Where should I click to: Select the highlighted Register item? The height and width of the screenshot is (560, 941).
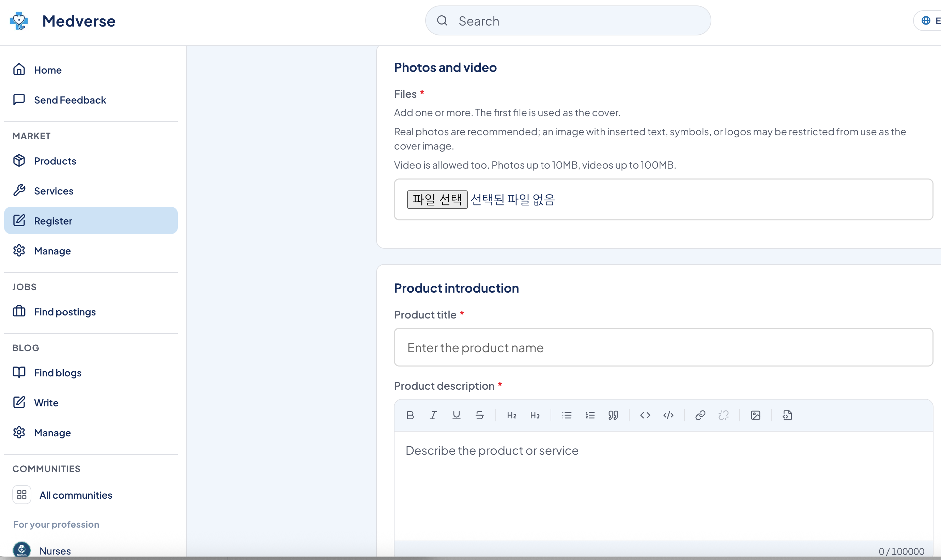pyautogui.click(x=91, y=221)
